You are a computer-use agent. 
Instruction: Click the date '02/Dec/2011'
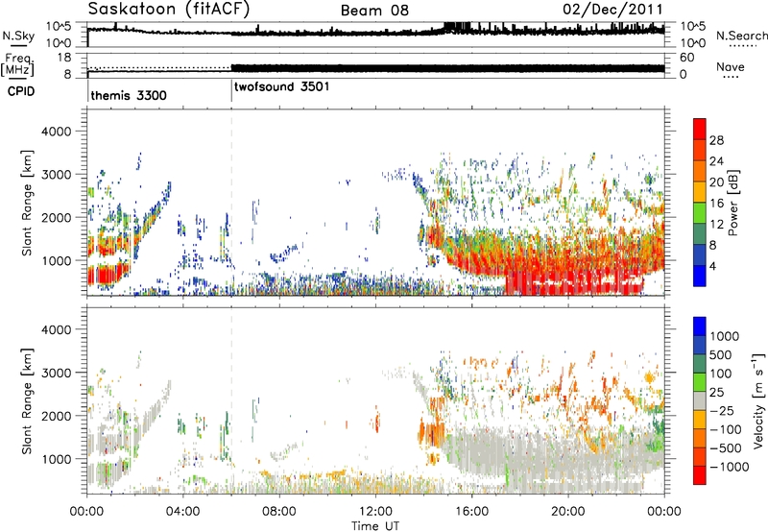point(612,10)
